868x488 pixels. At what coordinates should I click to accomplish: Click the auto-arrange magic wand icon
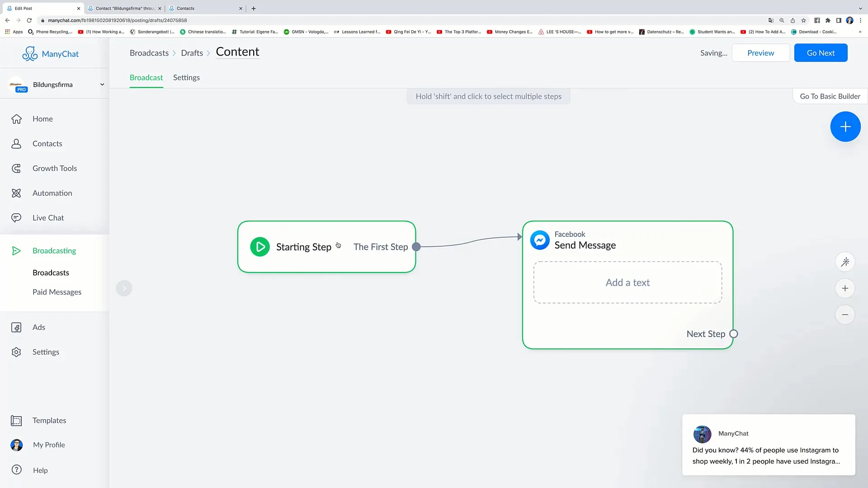845,262
